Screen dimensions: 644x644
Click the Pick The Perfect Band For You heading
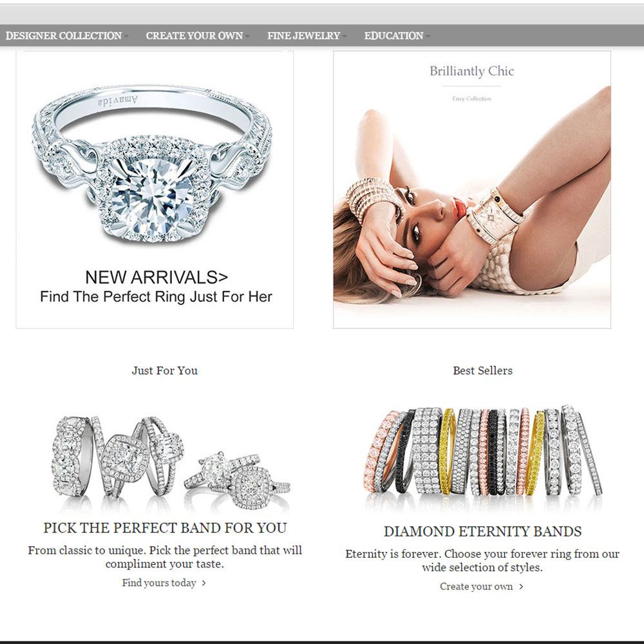[165, 528]
